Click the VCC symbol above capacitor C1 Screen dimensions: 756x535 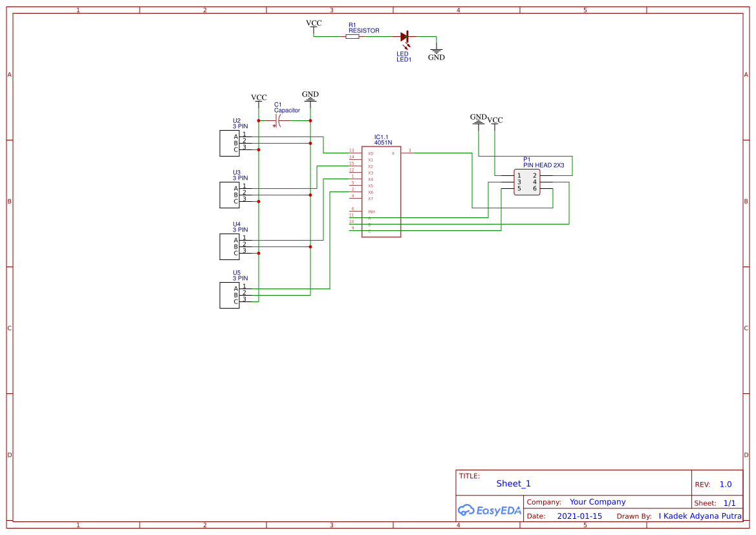259,98
